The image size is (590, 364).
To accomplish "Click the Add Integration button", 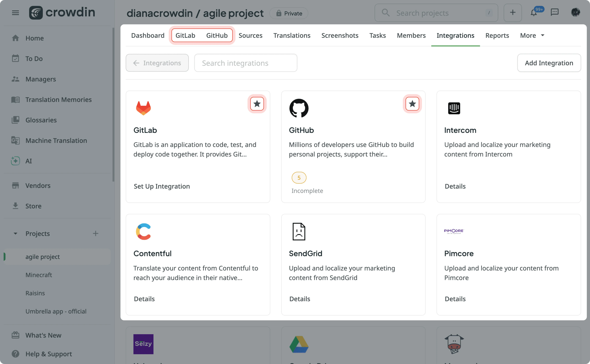I will click(x=549, y=63).
